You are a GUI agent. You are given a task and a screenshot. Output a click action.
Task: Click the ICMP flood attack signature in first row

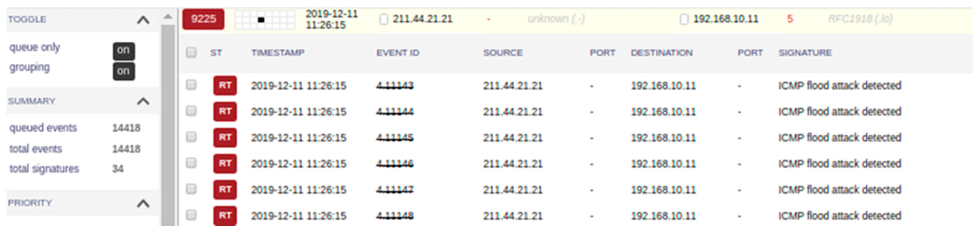[839, 85]
